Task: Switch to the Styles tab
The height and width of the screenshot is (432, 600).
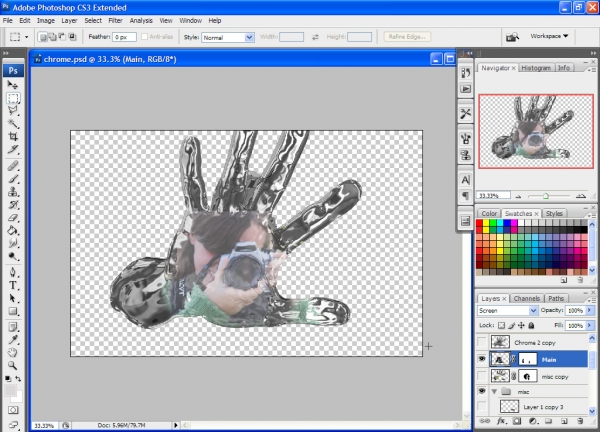Action: pos(554,214)
